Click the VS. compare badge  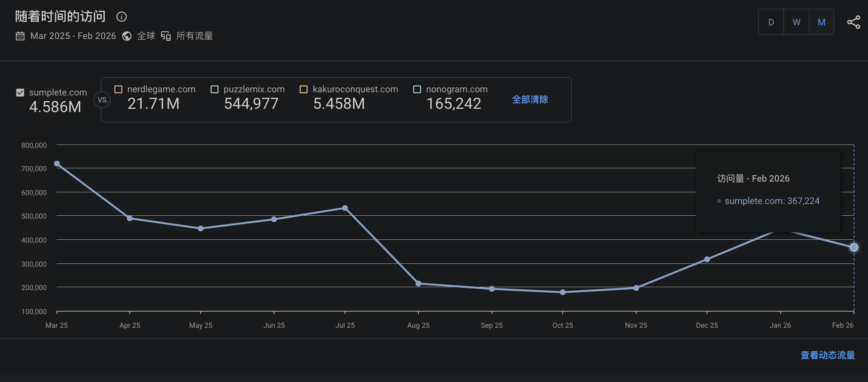102,100
